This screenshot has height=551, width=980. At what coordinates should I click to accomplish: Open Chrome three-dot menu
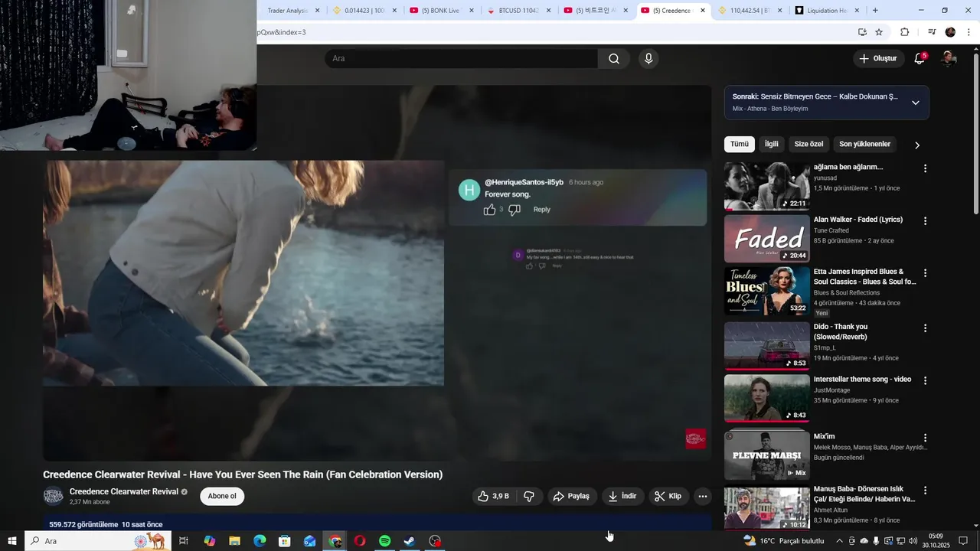(969, 32)
